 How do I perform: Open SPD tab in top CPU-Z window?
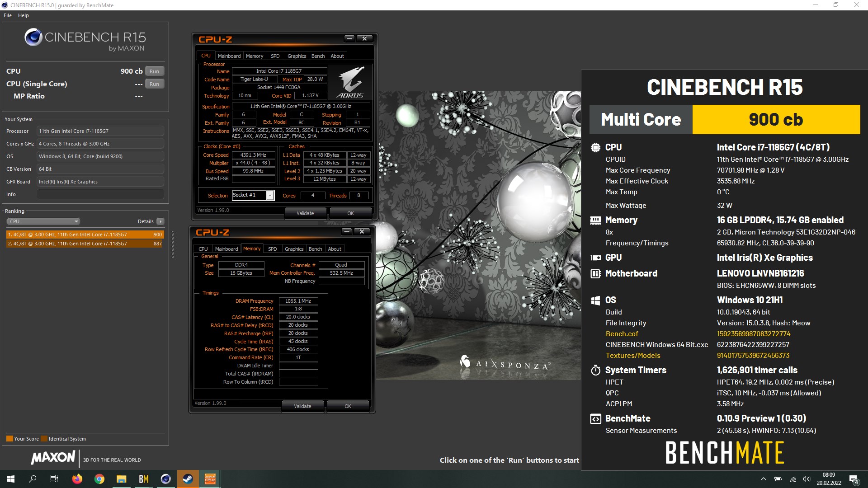(275, 56)
